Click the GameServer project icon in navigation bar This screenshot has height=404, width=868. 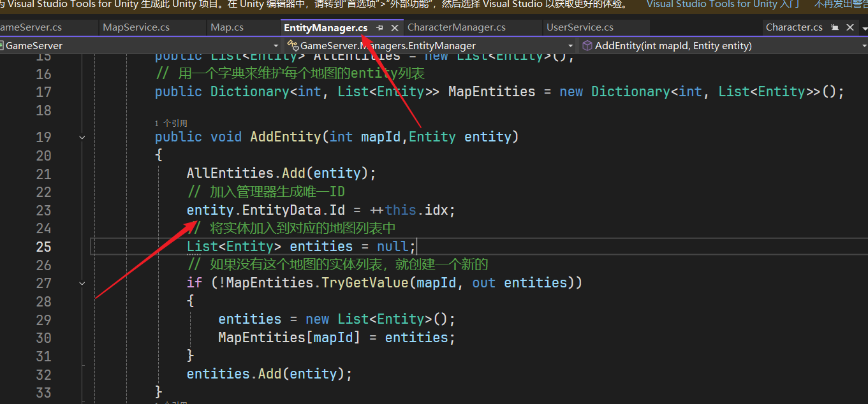tap(2, 46)
